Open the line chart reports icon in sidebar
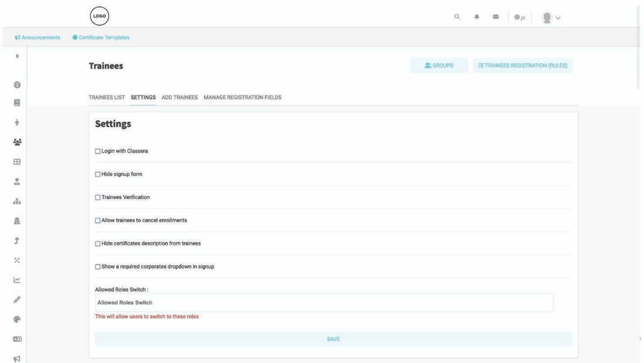644x363 pixels. pyautogui.click(x=18, y=280)
